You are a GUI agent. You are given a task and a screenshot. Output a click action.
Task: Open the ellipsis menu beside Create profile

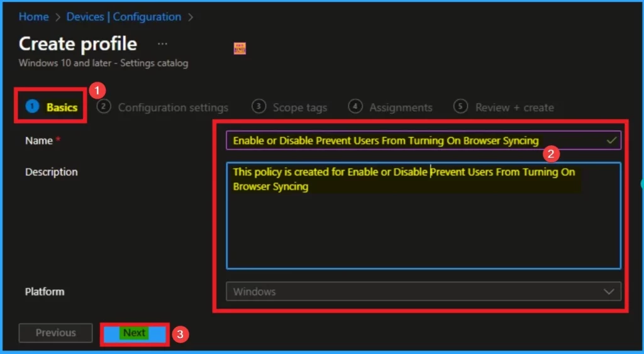pos(163,44)
